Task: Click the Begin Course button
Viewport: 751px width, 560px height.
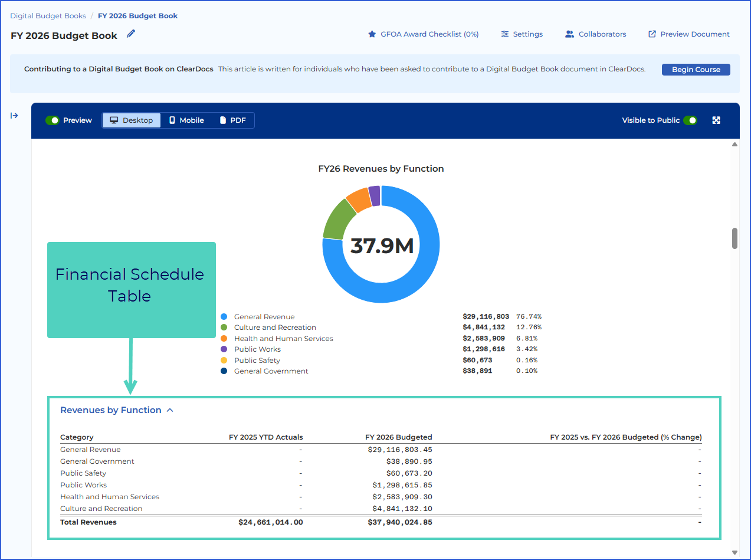Action: [x=696, y=70]
